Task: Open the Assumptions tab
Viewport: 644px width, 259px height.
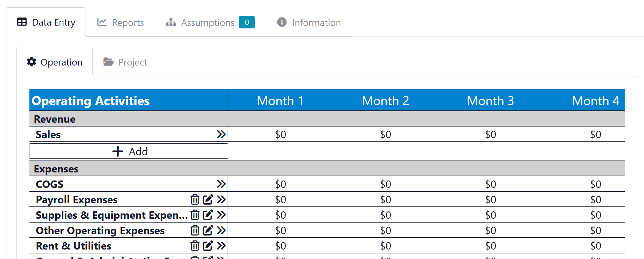Action: tap(200, 22)
